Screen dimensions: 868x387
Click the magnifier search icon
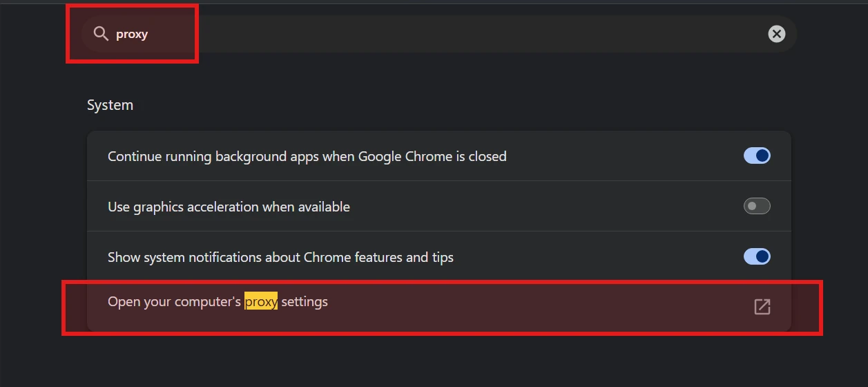101,34
